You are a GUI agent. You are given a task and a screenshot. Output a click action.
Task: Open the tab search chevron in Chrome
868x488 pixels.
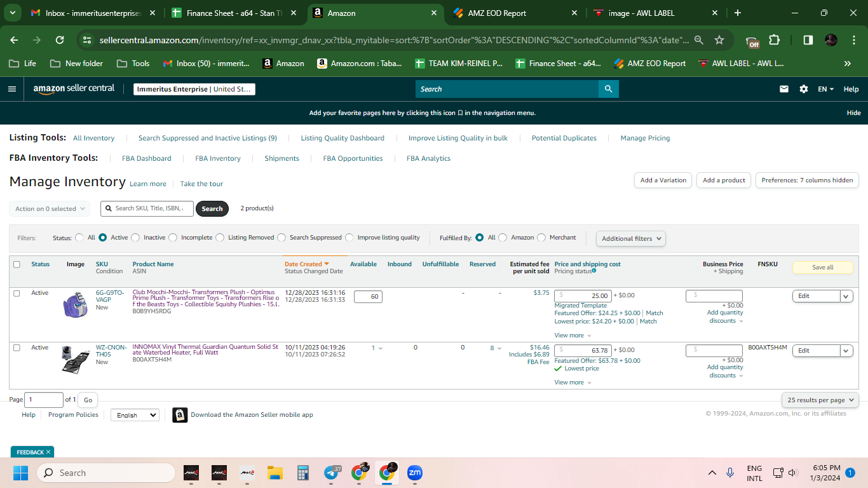(14, 13)
